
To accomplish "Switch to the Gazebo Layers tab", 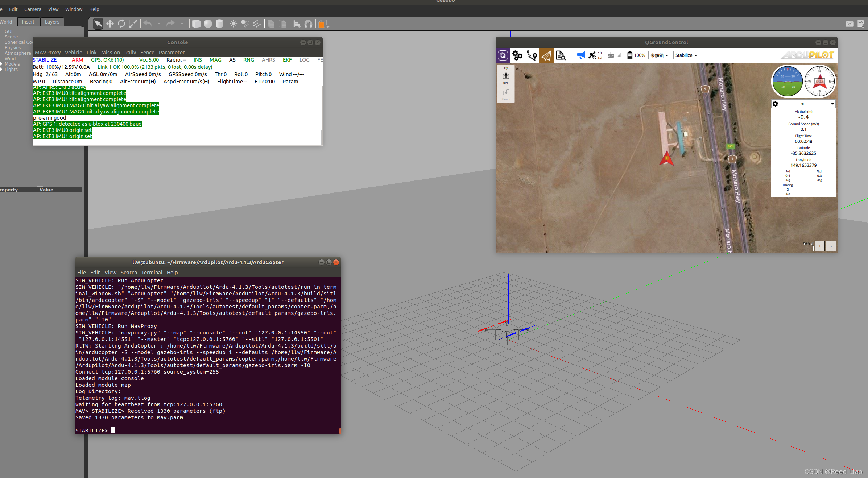I will tap(52, 22).
